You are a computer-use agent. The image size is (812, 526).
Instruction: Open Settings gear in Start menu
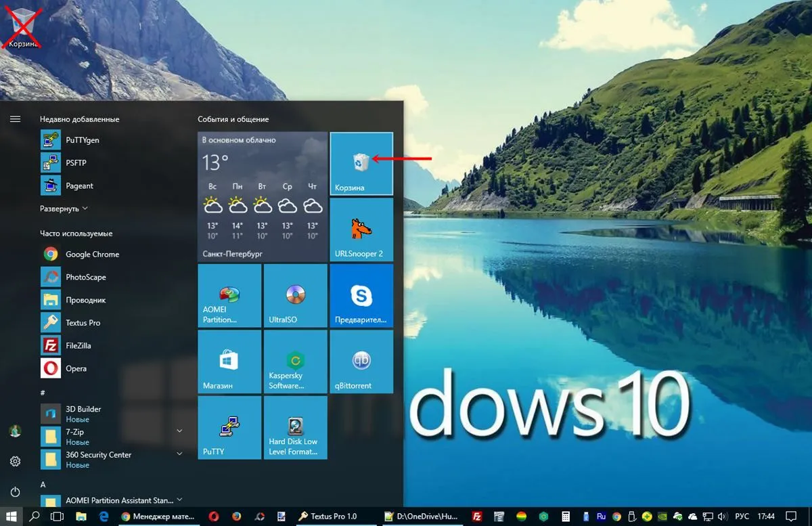point(15,462)
